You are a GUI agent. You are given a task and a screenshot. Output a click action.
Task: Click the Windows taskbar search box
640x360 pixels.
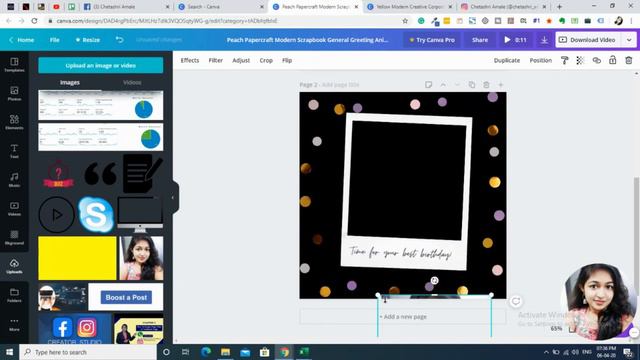click(88, 352)
